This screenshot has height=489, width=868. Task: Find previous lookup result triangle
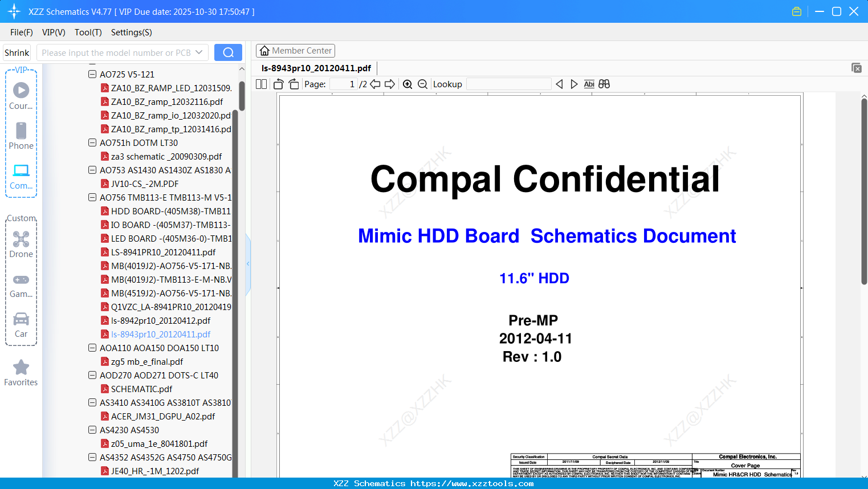point(559,84)
